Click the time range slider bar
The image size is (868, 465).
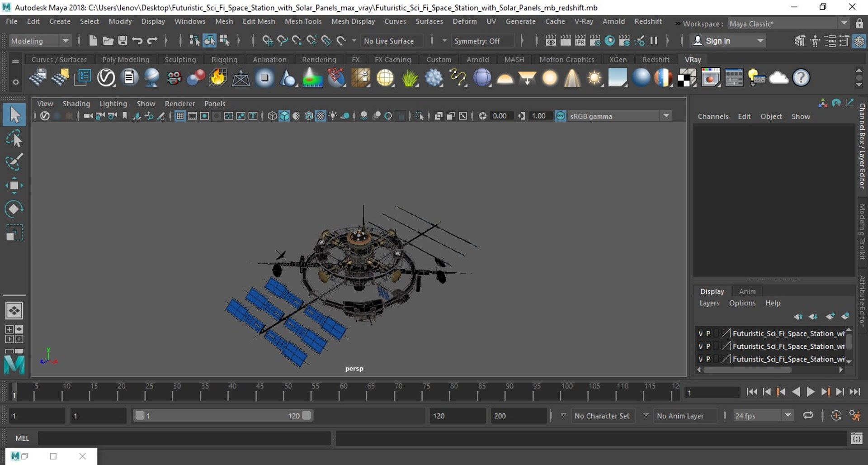(223, 415)
